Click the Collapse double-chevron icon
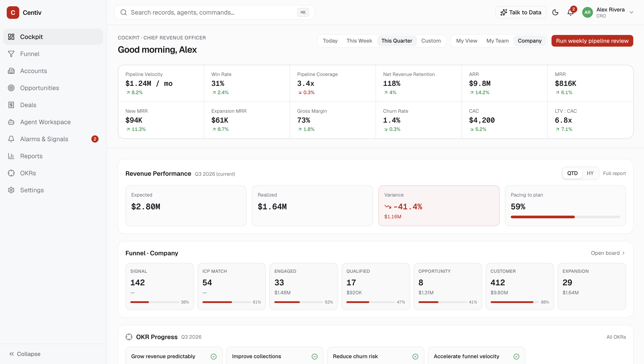 click(11, 354)
